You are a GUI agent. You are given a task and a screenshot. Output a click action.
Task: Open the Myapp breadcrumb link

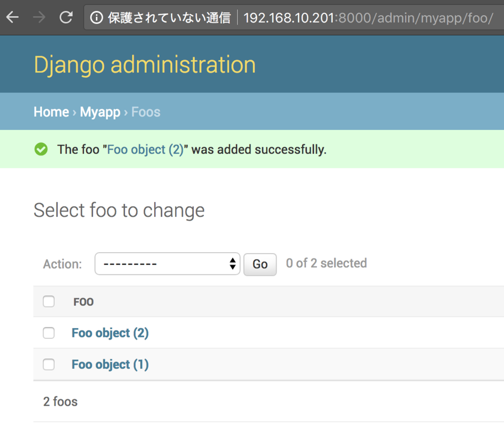tap(100, 112)
